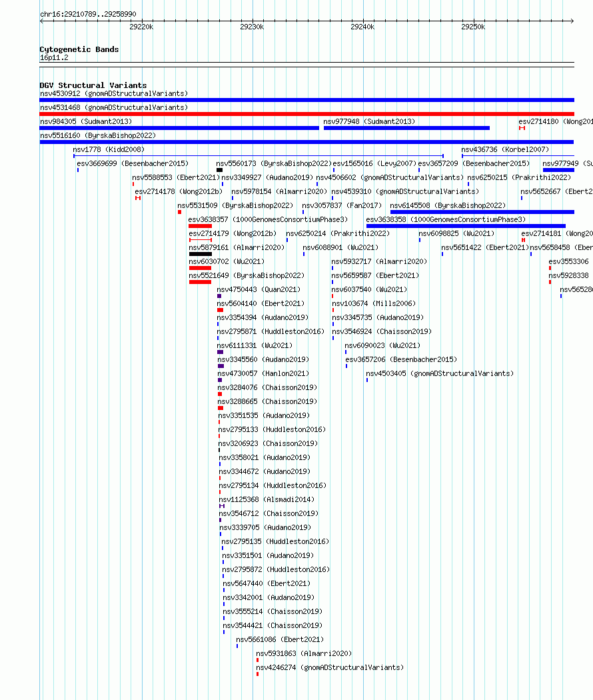This screenshot has height=700, width=593.
Task: Open the nsv984305 (Sudmant2013) variant
Action: coord(86,121)
